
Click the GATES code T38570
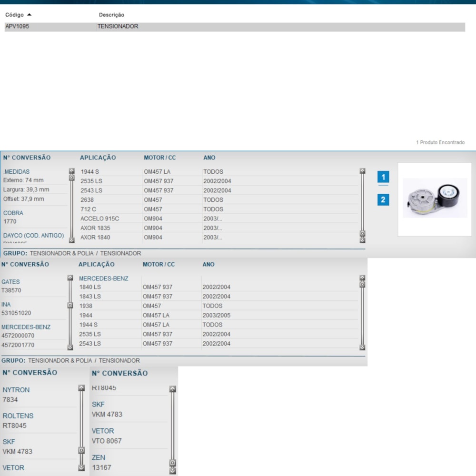(x=11, y=290)
